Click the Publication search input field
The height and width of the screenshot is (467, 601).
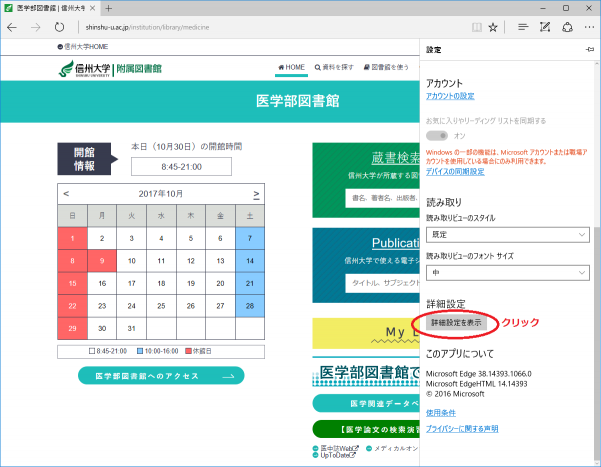(382, 283)
